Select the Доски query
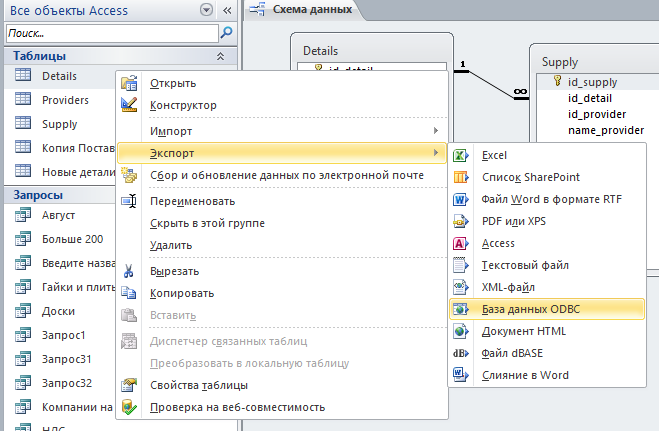 [60, 311]
